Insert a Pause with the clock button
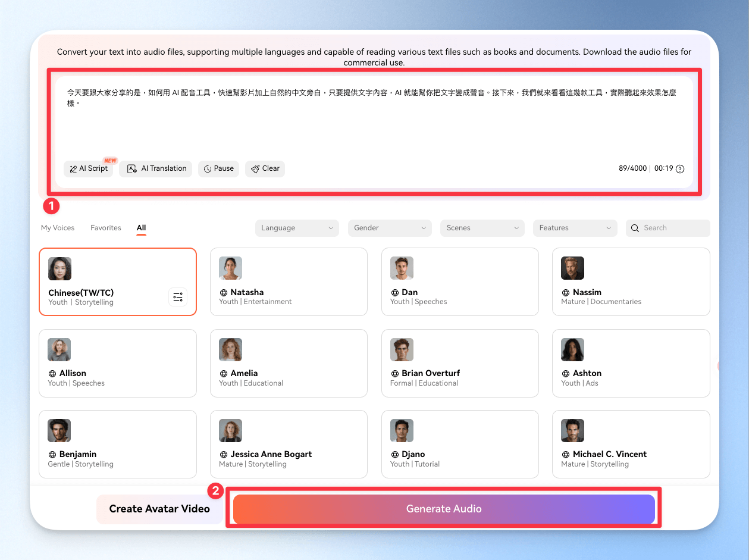 218,168
